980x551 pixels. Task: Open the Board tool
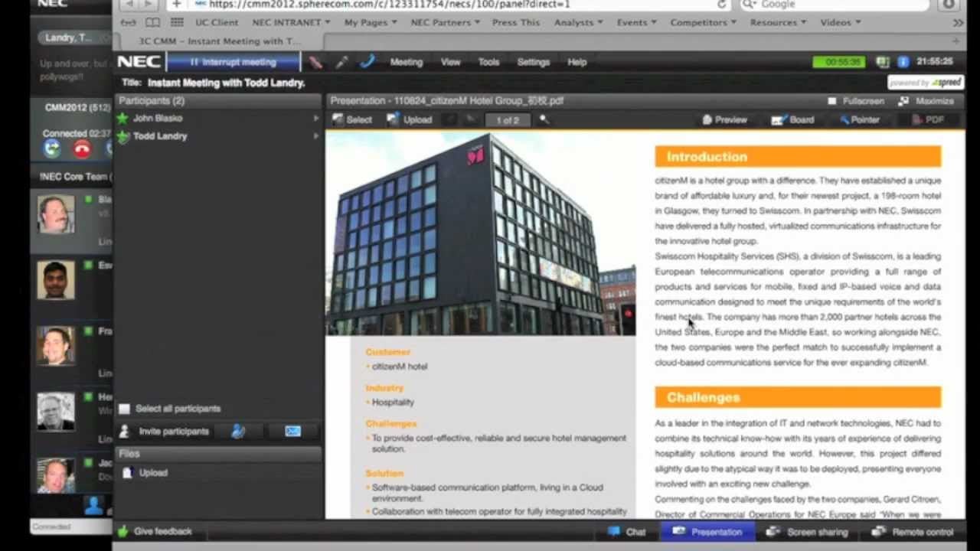792,120
